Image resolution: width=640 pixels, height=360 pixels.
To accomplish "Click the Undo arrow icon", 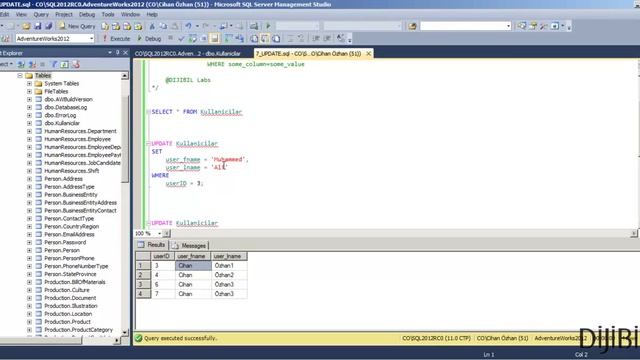I will point(188,26).
